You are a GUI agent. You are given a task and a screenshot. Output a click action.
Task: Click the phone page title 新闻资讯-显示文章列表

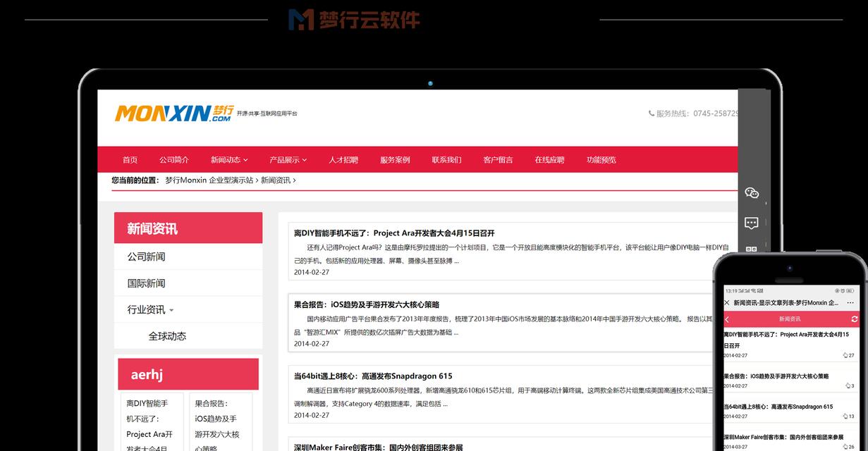[786, 303]
